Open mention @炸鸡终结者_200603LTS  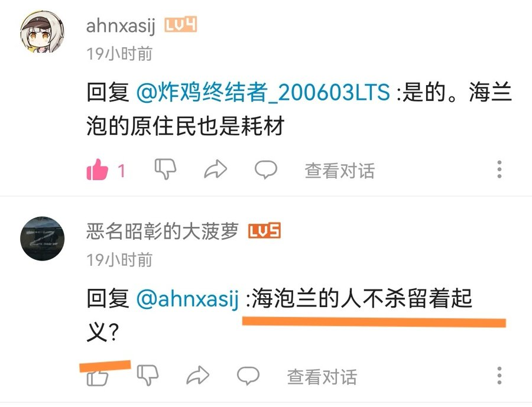pyautogui.click(x=263, y=92)
